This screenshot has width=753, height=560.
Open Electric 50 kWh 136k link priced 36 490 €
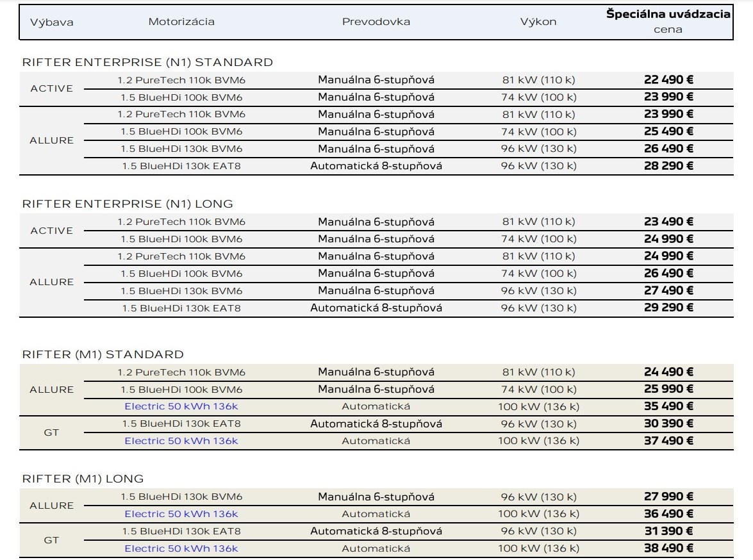tap(181, 514)
